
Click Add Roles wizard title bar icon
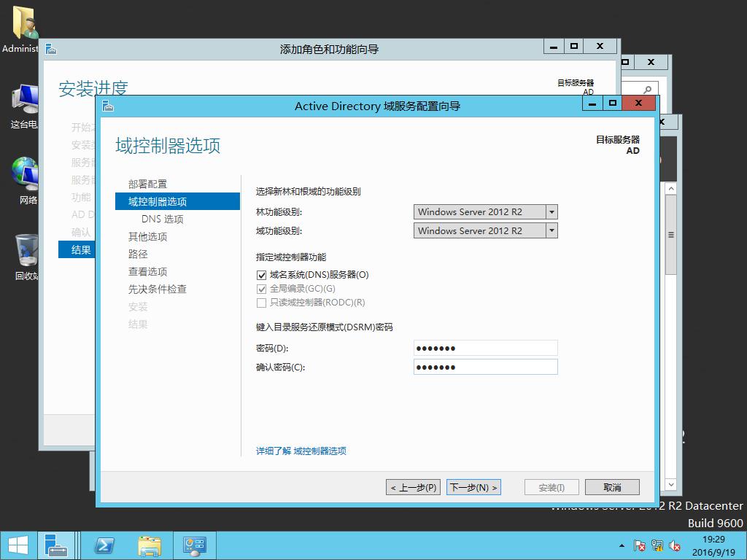tap(51, 49)
